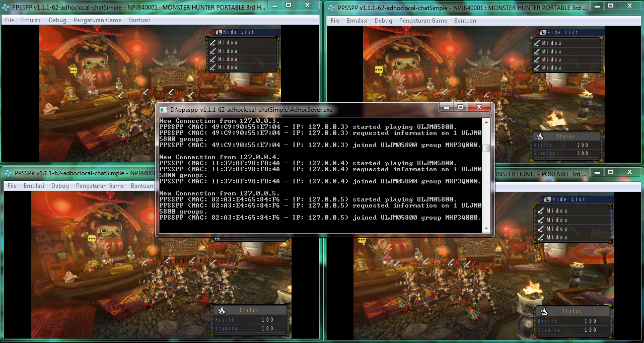Click sword icon of last Midou in top-left list
The image size is (644, 343).
213,67
